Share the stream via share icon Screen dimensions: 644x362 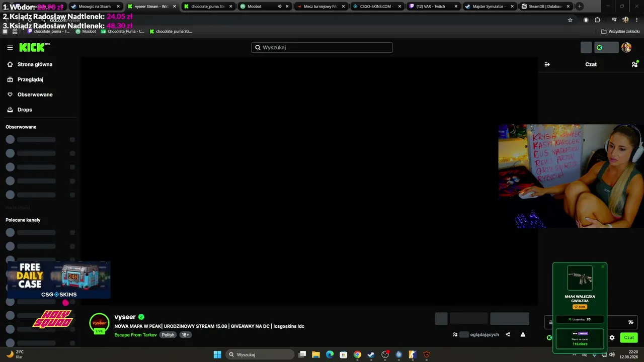pos(508,334)
